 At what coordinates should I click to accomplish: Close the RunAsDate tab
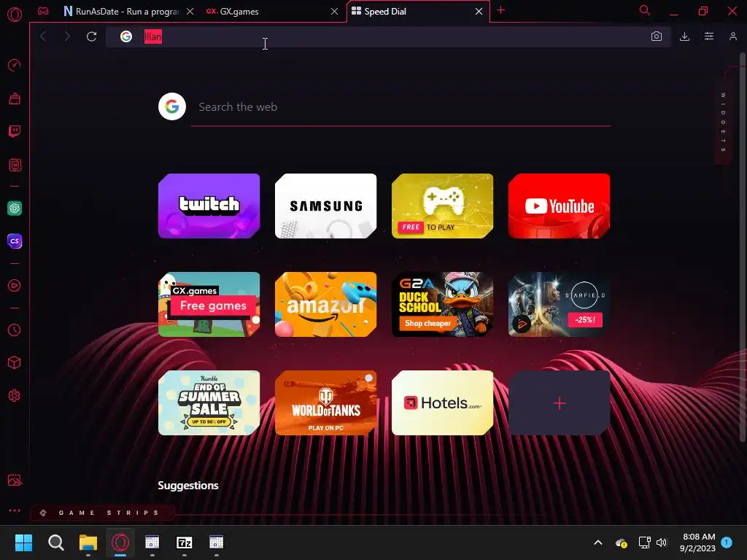pyautogui.click(x=190, y=12)
